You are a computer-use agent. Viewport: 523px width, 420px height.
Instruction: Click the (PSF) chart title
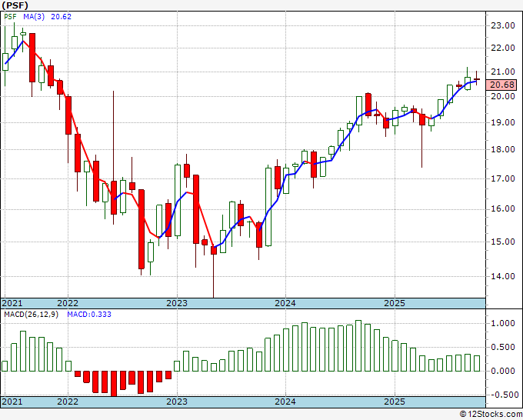[15, 5]
